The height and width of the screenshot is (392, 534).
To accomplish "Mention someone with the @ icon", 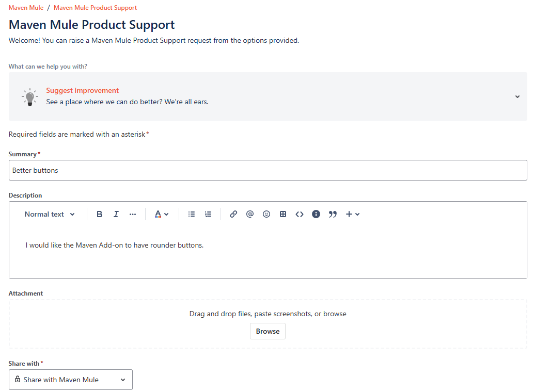I will pyautogui.click(x=250, y=214).
